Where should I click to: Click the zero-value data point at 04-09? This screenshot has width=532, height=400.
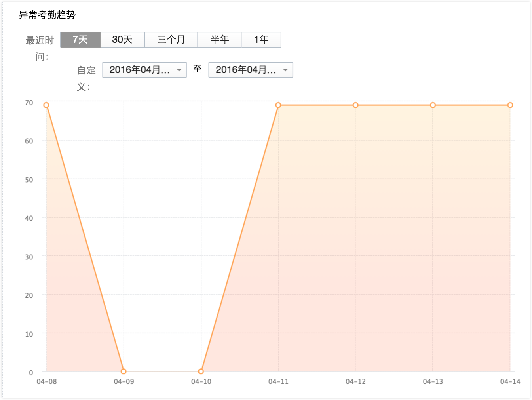pos(123,371)
